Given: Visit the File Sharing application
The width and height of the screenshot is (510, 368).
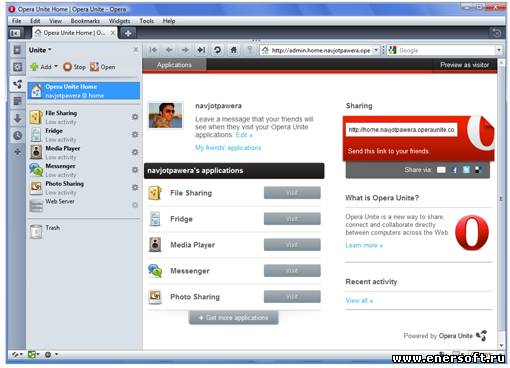Looking at the screenshot, I should point(292,193).
